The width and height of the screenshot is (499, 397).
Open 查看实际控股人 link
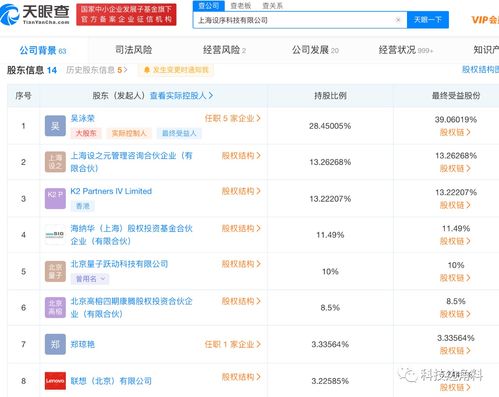(x=181, y=96)
